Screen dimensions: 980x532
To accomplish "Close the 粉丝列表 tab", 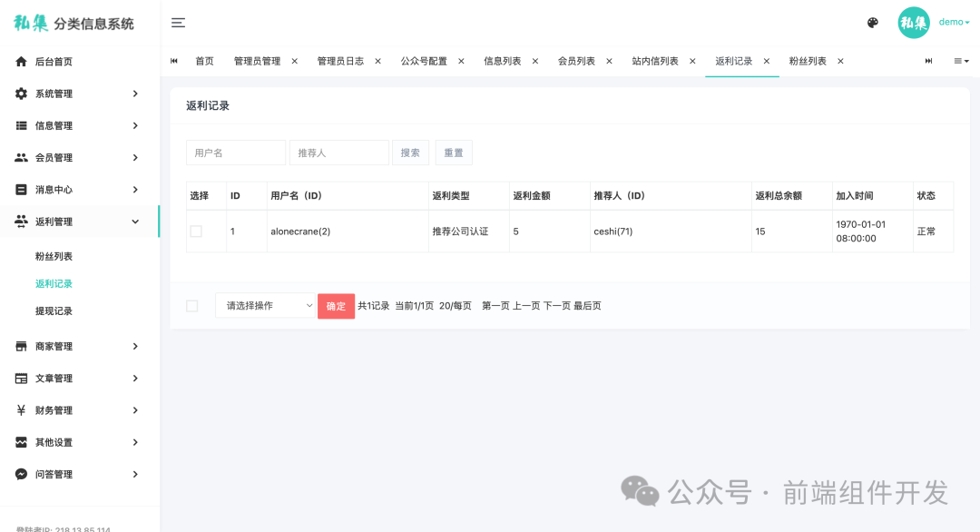I will pyautogui.click(x=840, y=61).
